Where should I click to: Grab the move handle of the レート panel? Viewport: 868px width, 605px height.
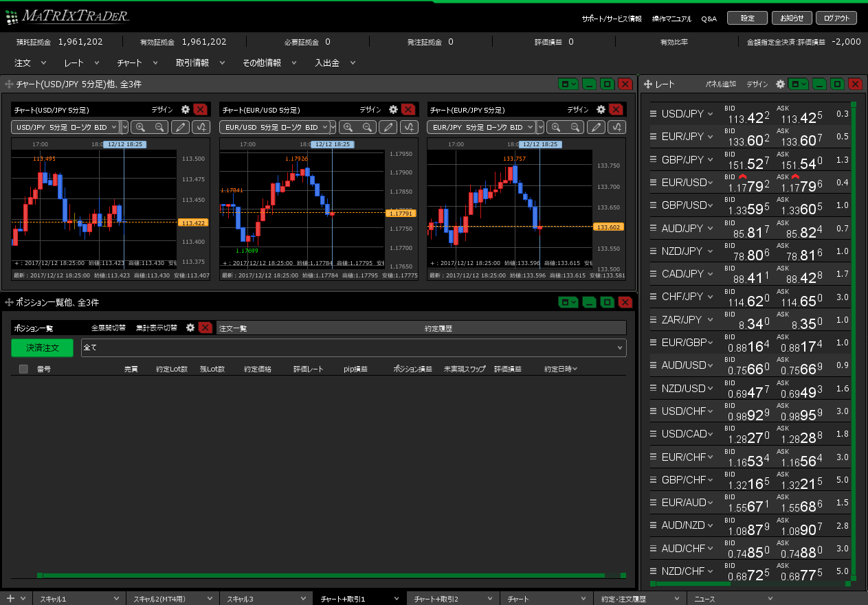click(x=648, y=84)
